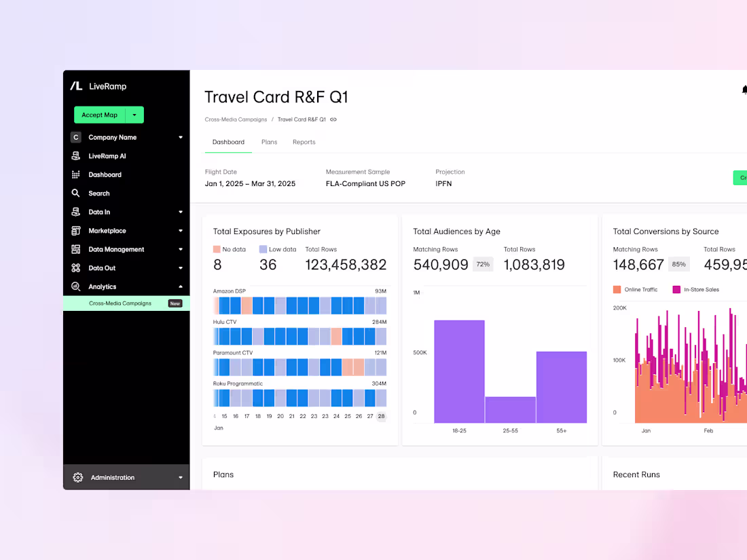Open notifications bell icon
The height and width of the screenshot is (560, 747).
pyautogui.click(x=744, y=90)
